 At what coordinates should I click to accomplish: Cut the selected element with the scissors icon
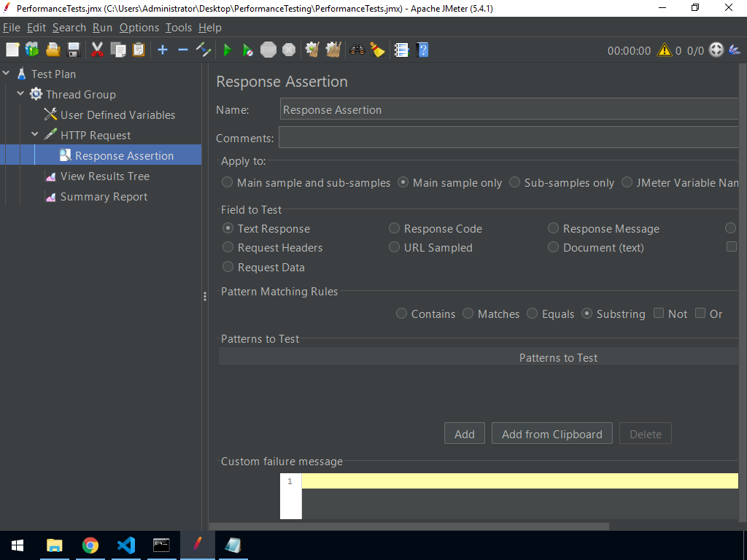[x=97, y=50]
